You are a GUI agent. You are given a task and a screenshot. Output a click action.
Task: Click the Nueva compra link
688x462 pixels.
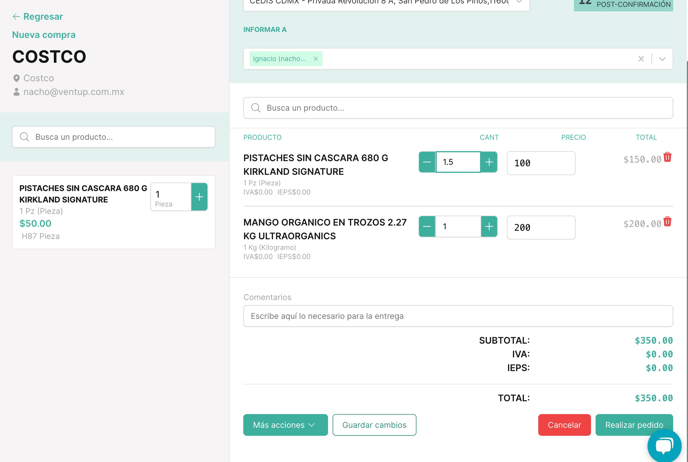click(43, 35)
